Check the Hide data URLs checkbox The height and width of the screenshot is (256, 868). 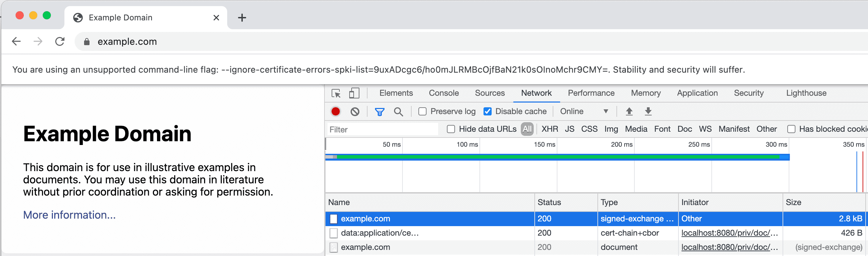coord(451,129)
